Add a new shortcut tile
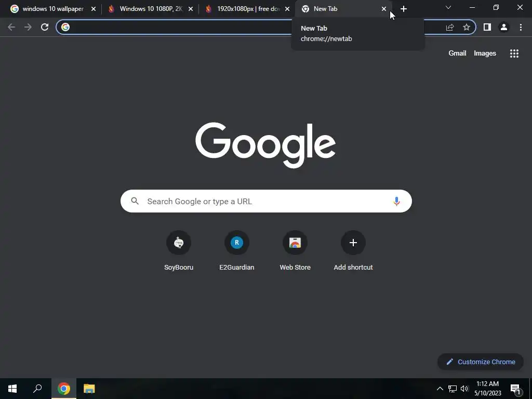The height and width of the screenshot is (399, 532). 353,250
